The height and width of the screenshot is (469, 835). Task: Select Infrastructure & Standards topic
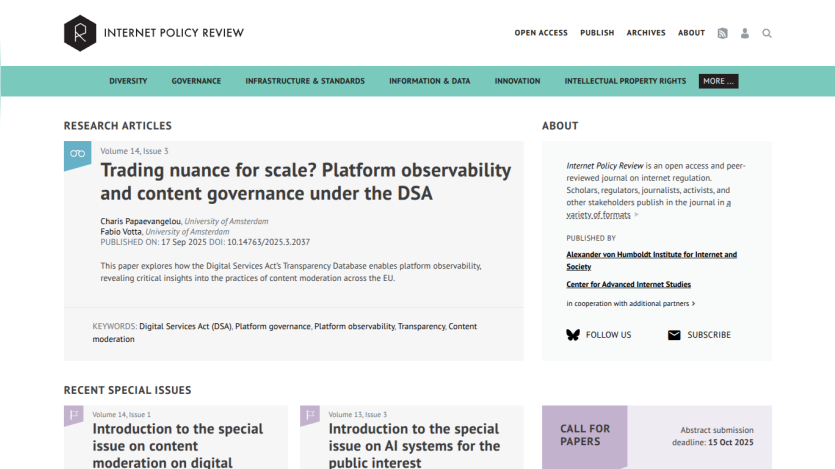[x=305, y=81]
